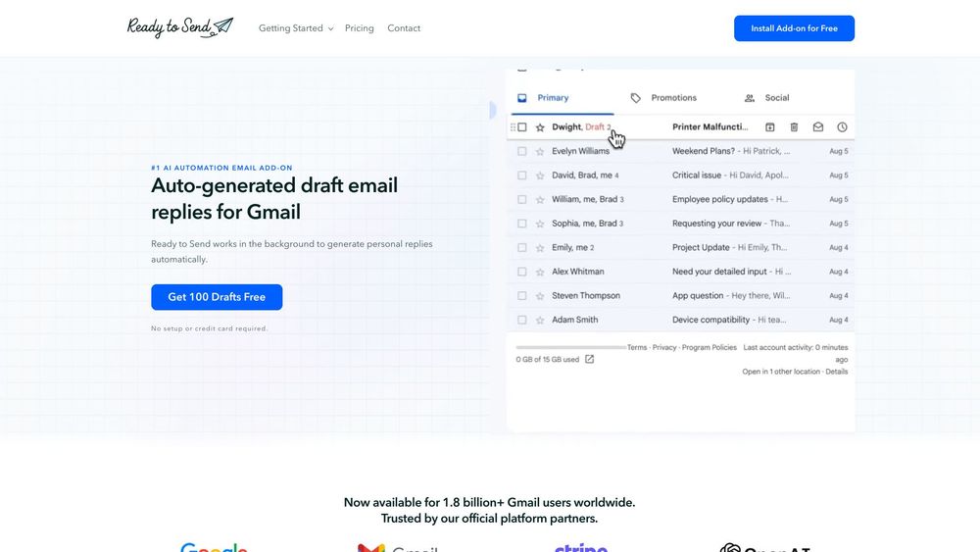Viewport: 980px width, 552px height.
Task: Click Get 100 Drafts Free button
Action: coord(217,297)
